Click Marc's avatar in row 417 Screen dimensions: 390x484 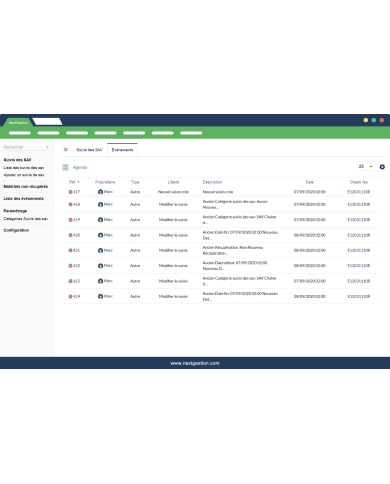pyautogui.click(x=100, y=192)
